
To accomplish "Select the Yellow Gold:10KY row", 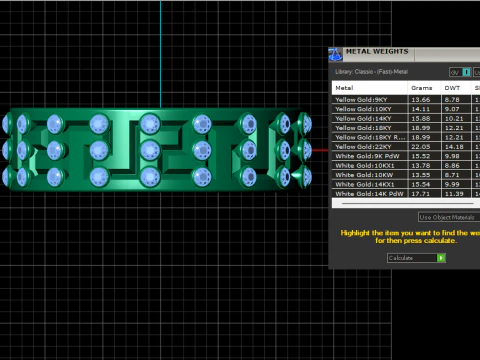I will pos(406,109).
